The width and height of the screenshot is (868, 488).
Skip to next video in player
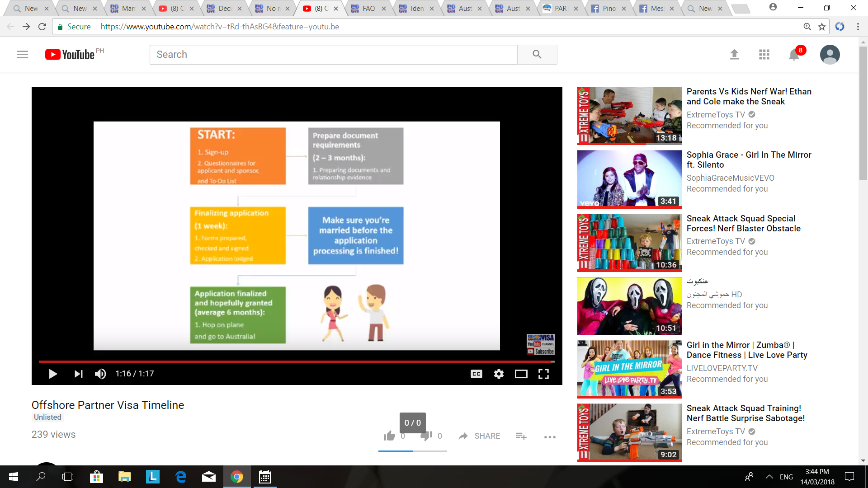[78, 374]
